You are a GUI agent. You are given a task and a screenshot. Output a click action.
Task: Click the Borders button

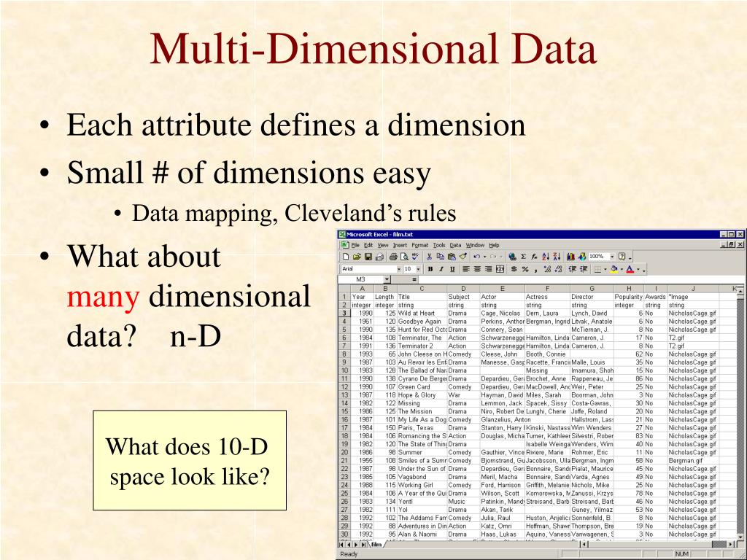click(597, 269)
